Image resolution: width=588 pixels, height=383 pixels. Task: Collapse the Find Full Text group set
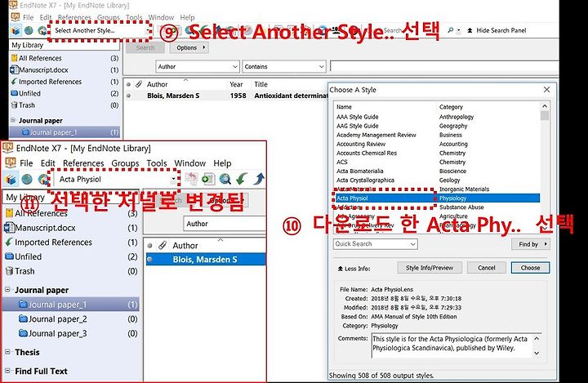[x=7, y=371]
